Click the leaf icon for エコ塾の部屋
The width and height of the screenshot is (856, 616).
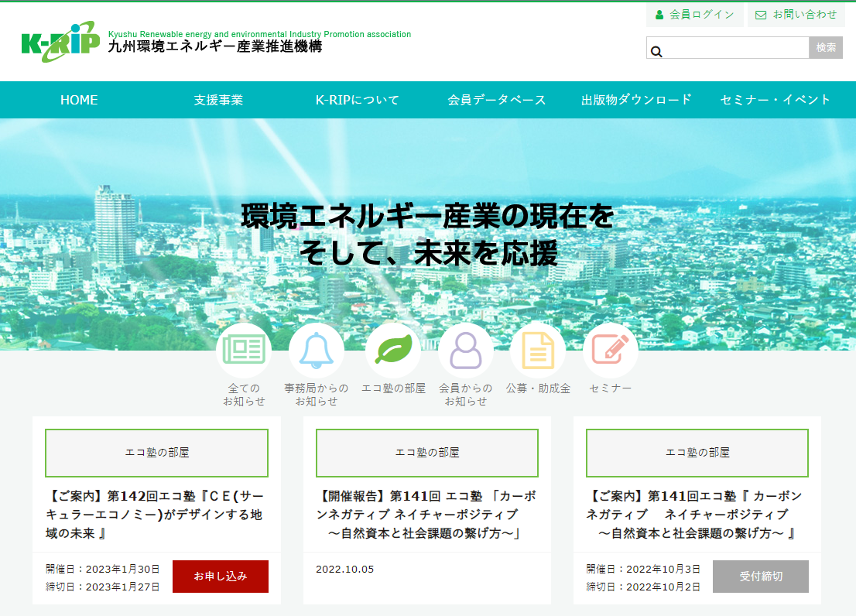(393, 350)
